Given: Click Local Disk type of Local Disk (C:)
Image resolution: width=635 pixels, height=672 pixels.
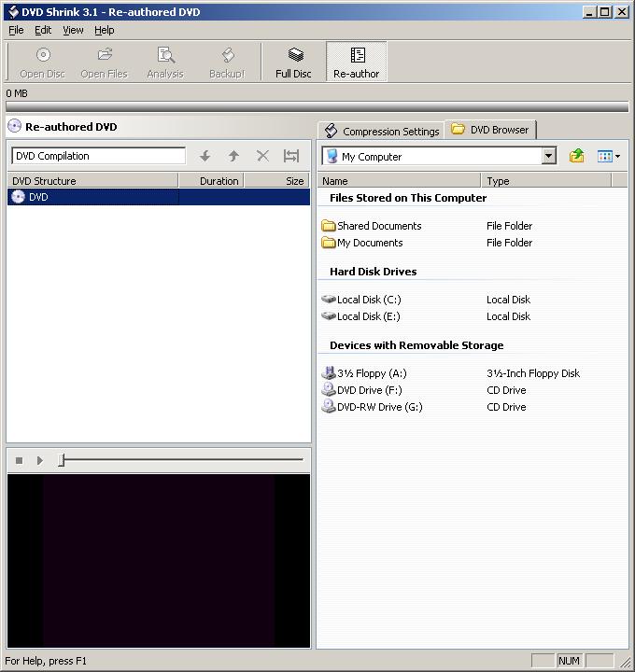Looking at the screenshot, I should pyautogui.click(x=509, y=300).
